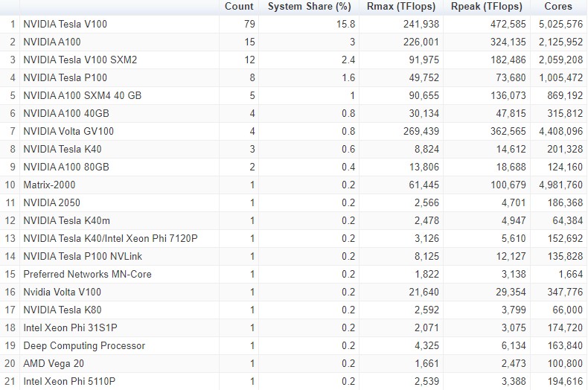This screenshot has width=588, height=390.
Task: Select NVIDIA A100 40GB entry
Action: tap(66, 113)
